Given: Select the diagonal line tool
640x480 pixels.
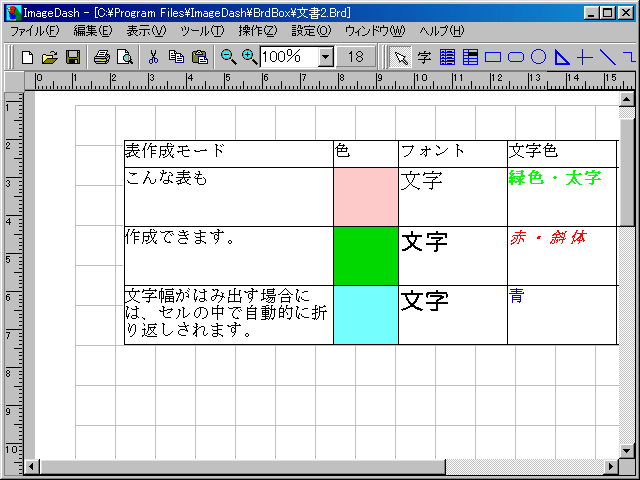Looking at the screenshot, I should (x=608, y=58).
